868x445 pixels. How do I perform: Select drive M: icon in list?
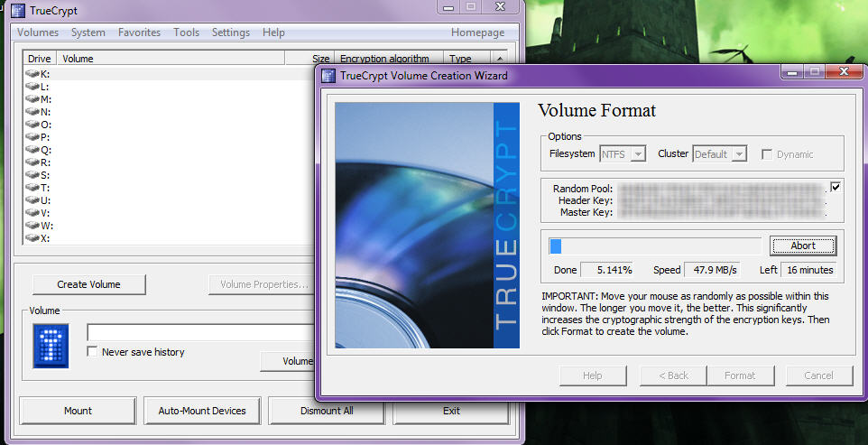[32, 99]
